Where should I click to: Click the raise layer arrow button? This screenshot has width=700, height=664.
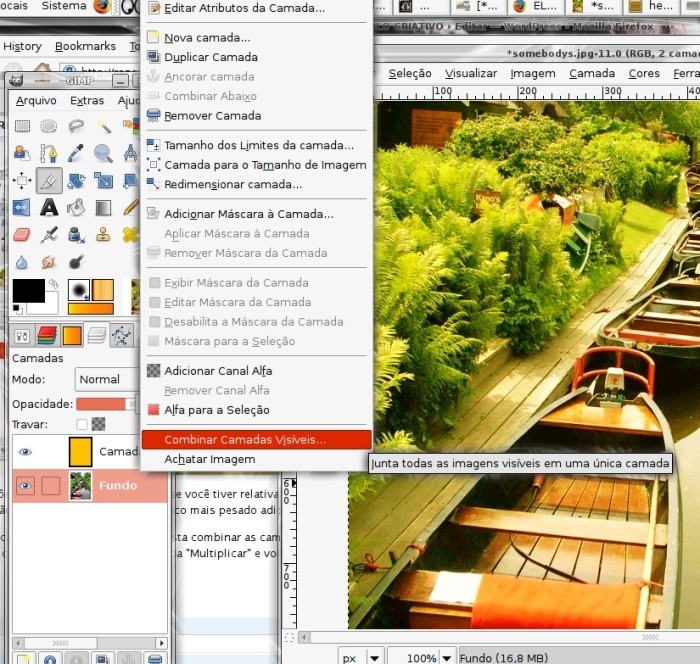[x=50, y=658]
